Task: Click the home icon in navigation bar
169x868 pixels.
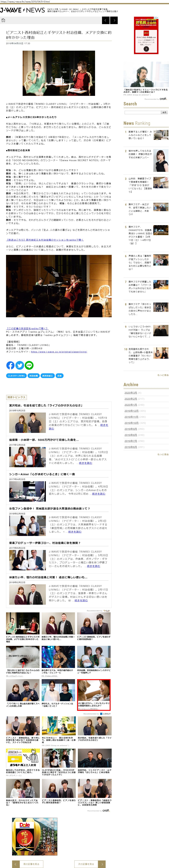Action: click(3, 20)
